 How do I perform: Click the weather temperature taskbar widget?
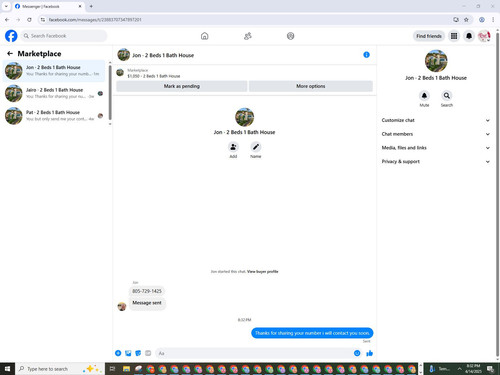(439, 369)
